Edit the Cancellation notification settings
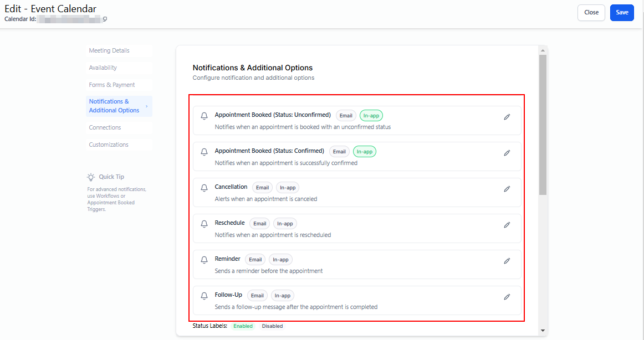This screenshot has height=340, width=644. [507, 189]
